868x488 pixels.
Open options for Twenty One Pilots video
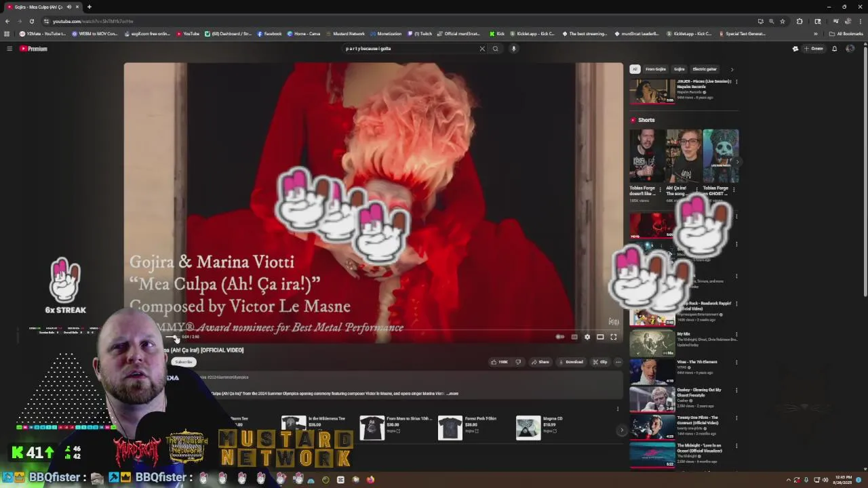pyautogui.click(x=736, y=418)
